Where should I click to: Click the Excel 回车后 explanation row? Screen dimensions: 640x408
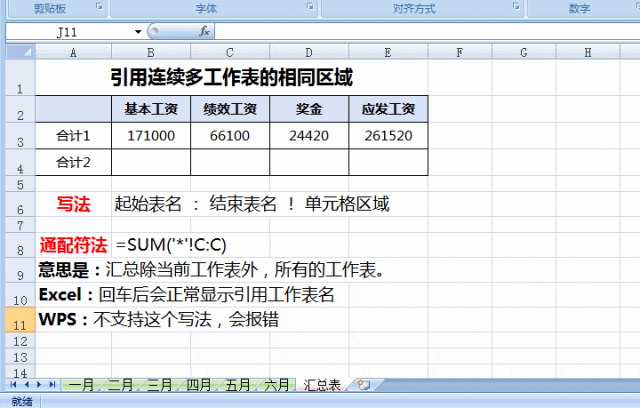[x=187, y=295]
